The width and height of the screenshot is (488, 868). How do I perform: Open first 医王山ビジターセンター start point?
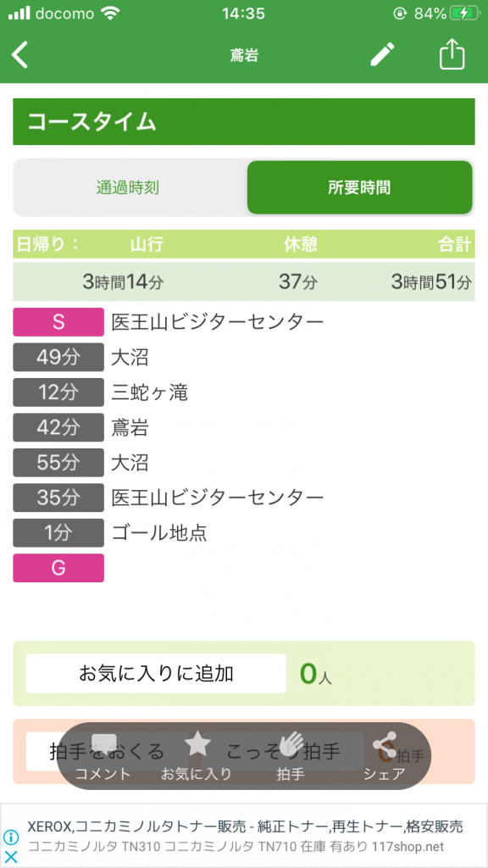pos(217,321)
